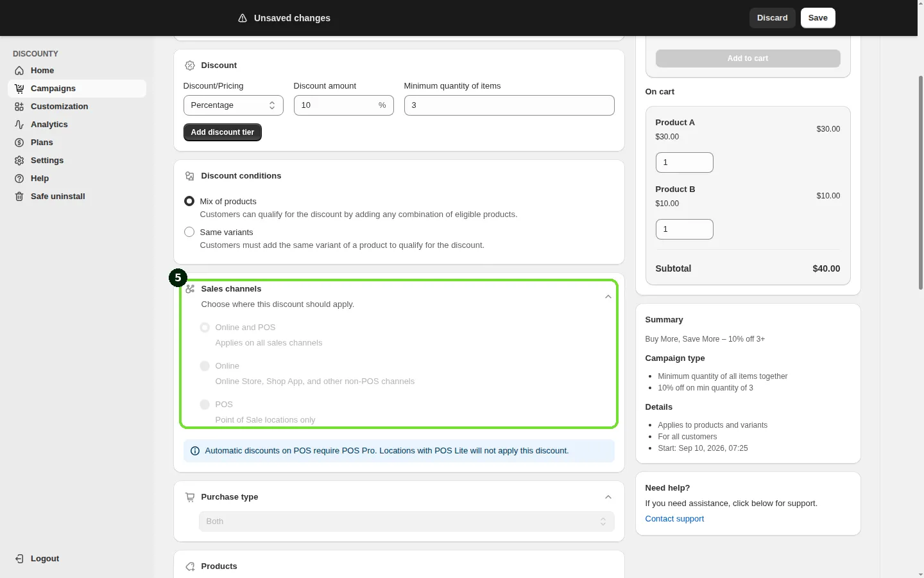924x578 pixels.
Task: Click the Customization grid icon
Action: (x=19, y=107)
